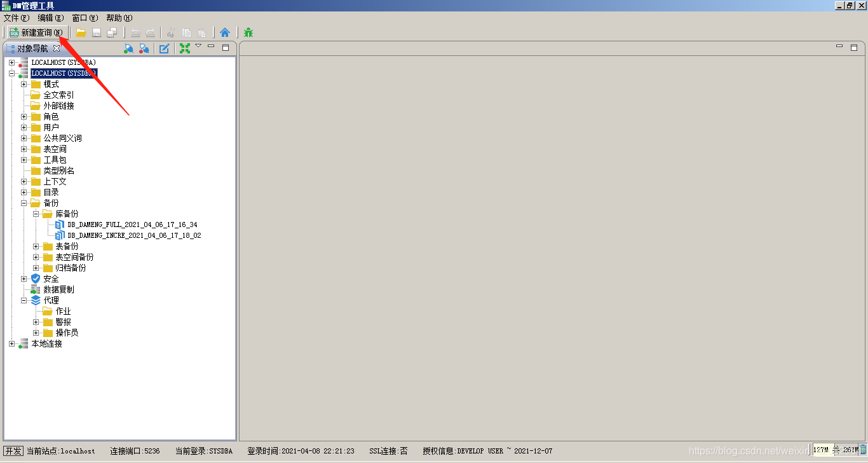Image resolution: width=868 pixels, height=463 pixels.
Task: Expand the 表空间 folder node
Action: click(x=24, y=149)
